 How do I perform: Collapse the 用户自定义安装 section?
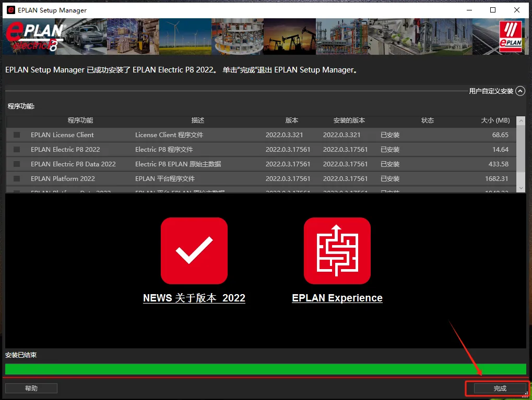click(x=520, y=91)
